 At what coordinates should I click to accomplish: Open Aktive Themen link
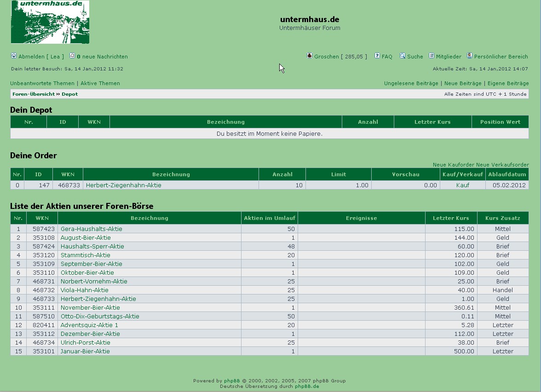pos(100,83)
